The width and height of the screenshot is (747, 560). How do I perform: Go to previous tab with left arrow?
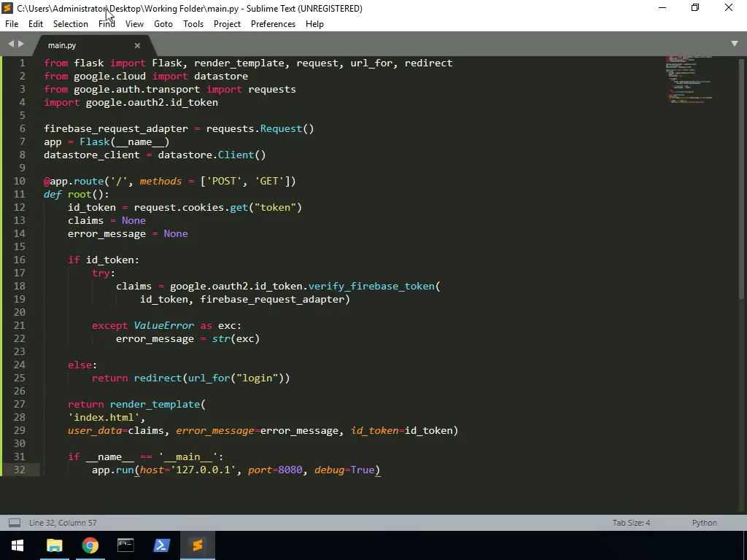tap(11, 44)
